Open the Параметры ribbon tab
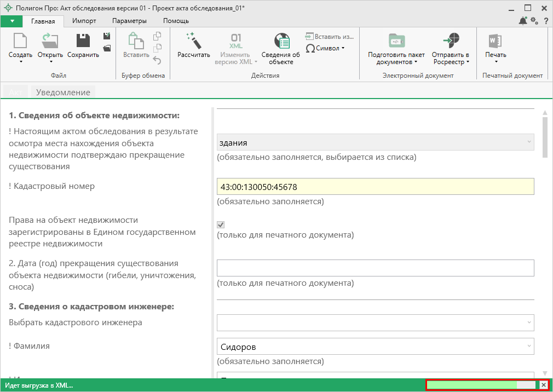553x392 pixels. pyautogui.click(x=129, y=21)
